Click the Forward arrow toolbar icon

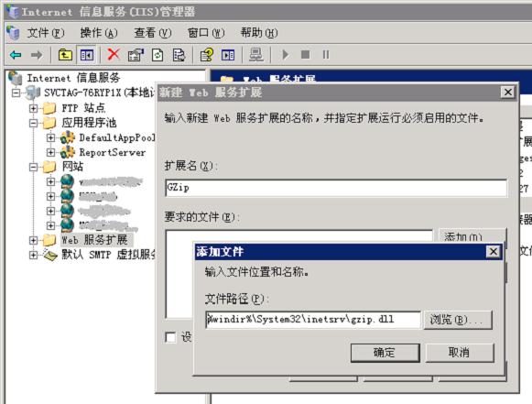pos(37,55)
